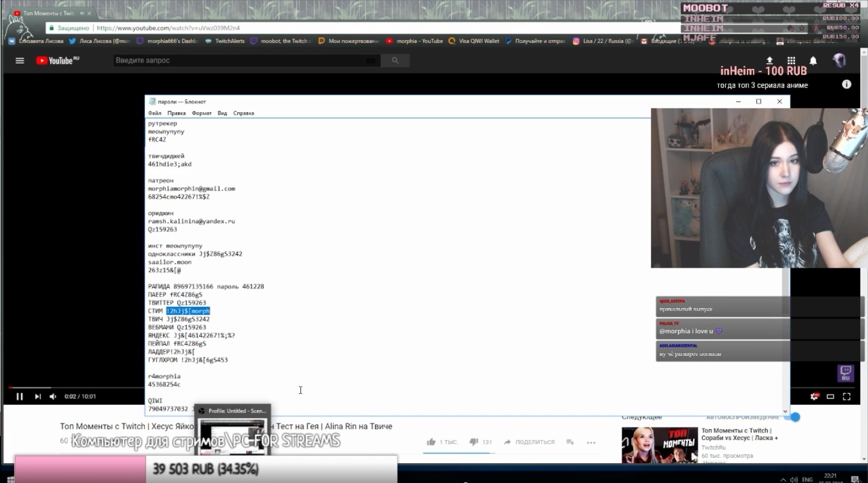Go to the YouTube home logo

click(x=57, y=60)
